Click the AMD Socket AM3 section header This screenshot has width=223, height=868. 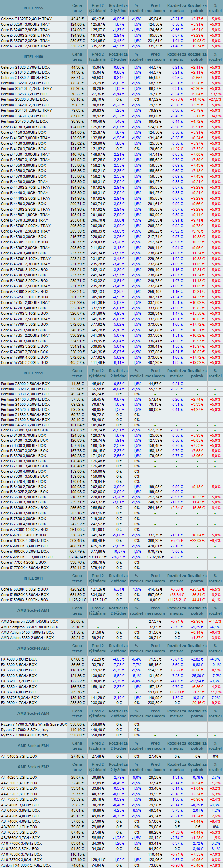point(34,648)
